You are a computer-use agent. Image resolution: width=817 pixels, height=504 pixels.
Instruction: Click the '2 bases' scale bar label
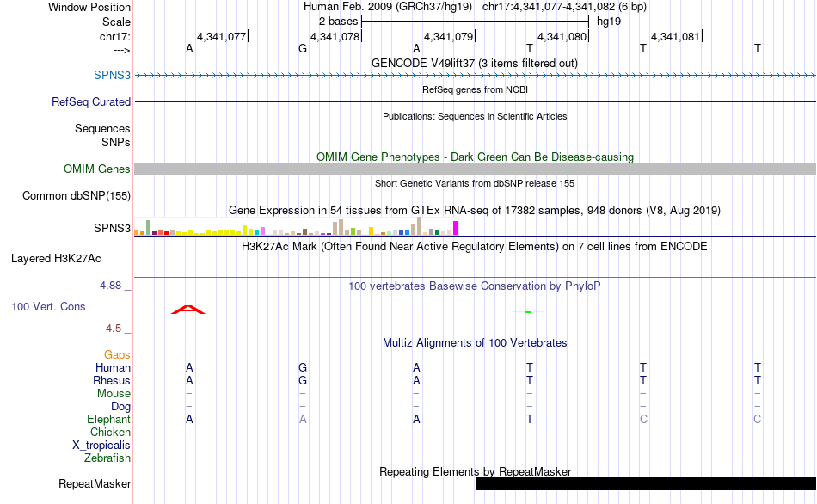click(x=338, y=22)
